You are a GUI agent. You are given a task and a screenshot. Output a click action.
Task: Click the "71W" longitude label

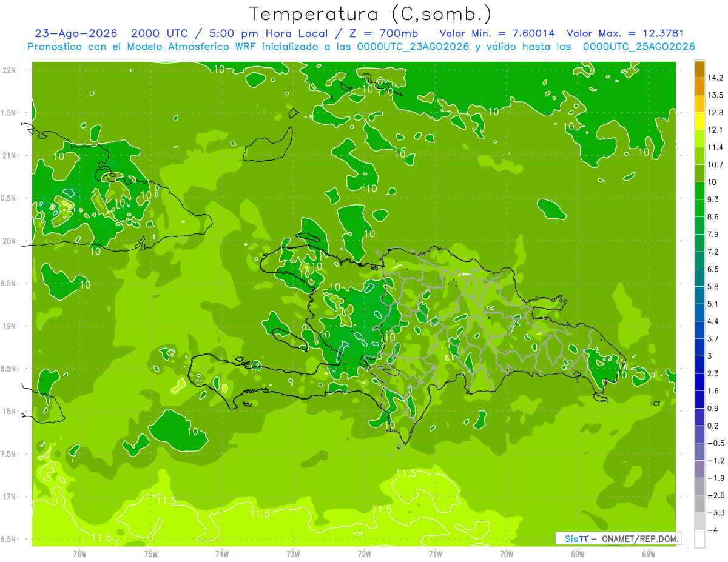(435, 554)
